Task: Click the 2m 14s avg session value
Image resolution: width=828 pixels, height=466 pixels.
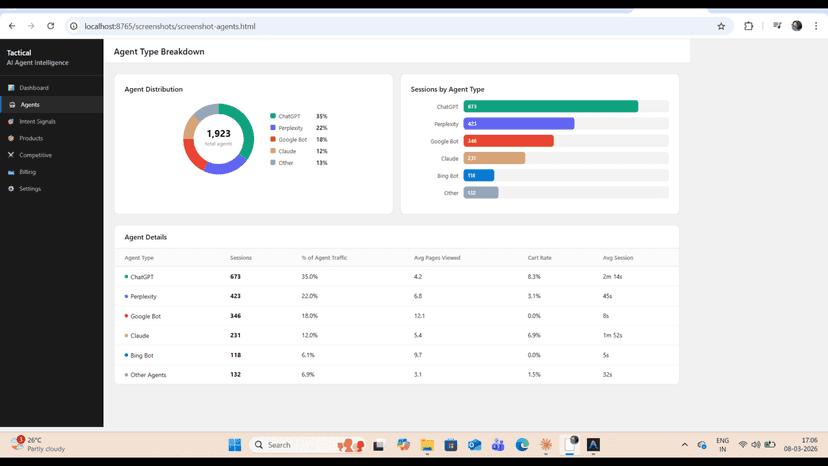Action: tap(613, 276)
